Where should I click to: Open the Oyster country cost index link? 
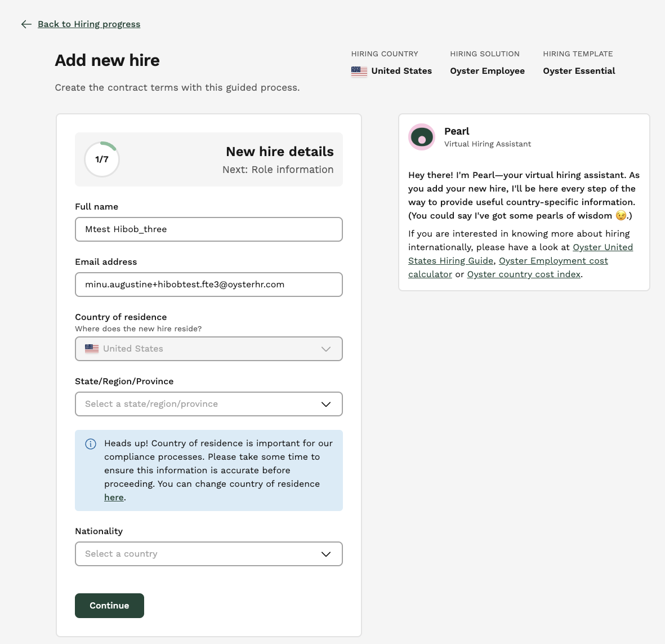[x=524, y=274]
